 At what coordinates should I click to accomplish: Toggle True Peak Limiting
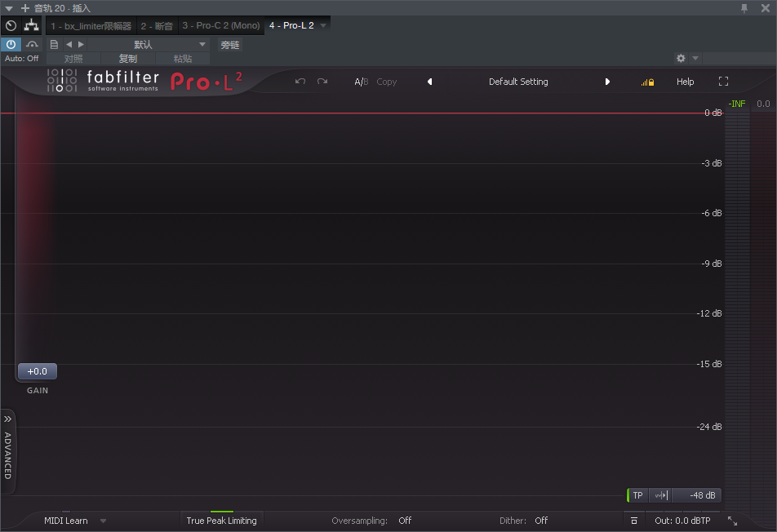coord(221,521)
